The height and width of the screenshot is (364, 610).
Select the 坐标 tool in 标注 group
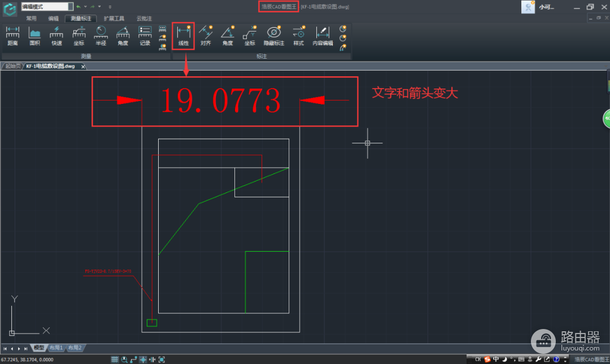pos(250,36)
